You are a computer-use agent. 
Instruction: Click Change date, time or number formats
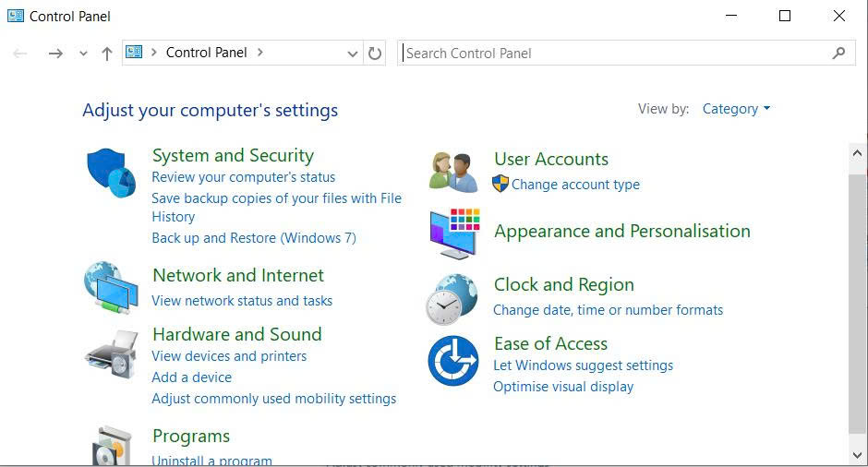point(608,310)
